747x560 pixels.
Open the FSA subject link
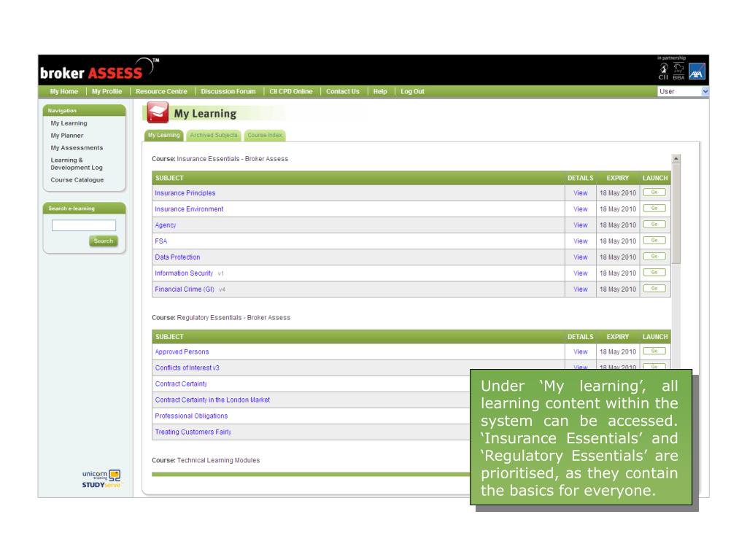[x=161, y=241]
